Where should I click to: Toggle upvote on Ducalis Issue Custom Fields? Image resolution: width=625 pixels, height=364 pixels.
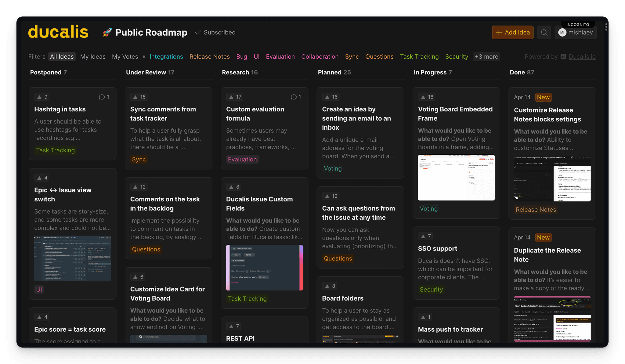(x=234, y=187)
